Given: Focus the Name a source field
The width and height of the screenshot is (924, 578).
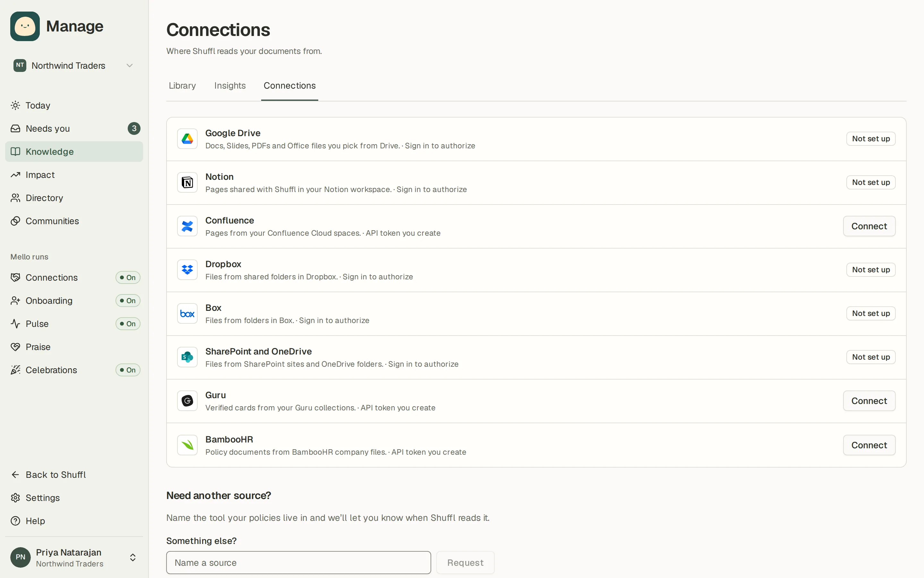Looking at the screenshot, I should point(299,563).
